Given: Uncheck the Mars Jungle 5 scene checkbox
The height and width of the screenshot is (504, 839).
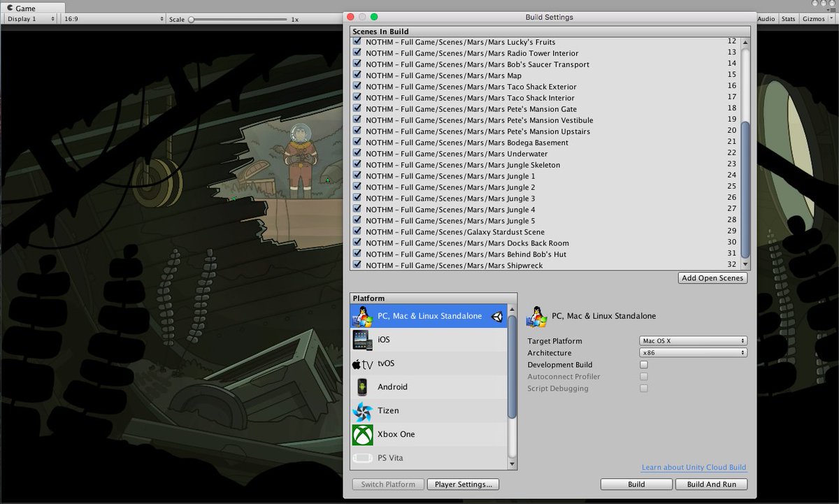Looking at the screenshot, I should [x=357, y=221].
